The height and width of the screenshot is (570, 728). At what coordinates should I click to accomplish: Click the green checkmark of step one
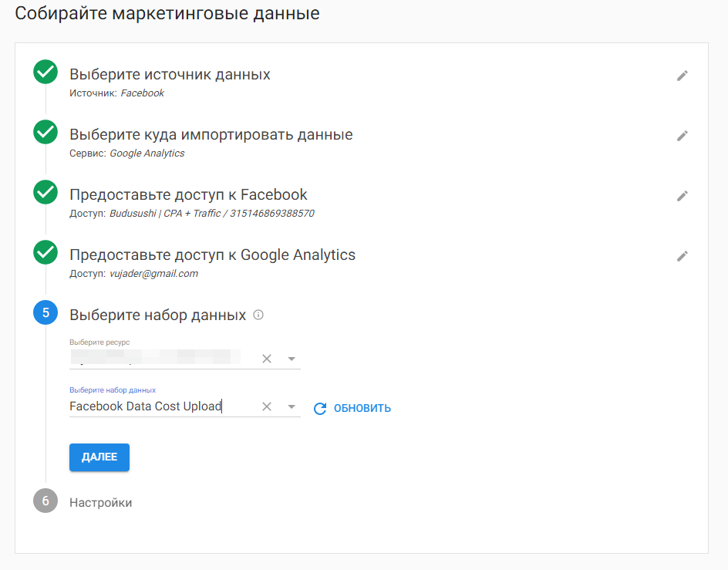click(45, 73)
